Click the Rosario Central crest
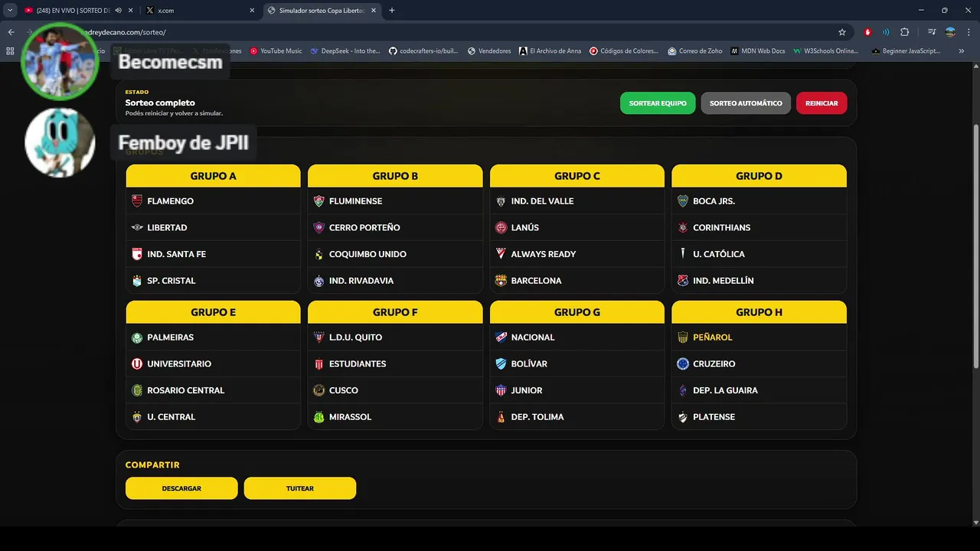Viewport: 980px width, 551px height. 137,390
